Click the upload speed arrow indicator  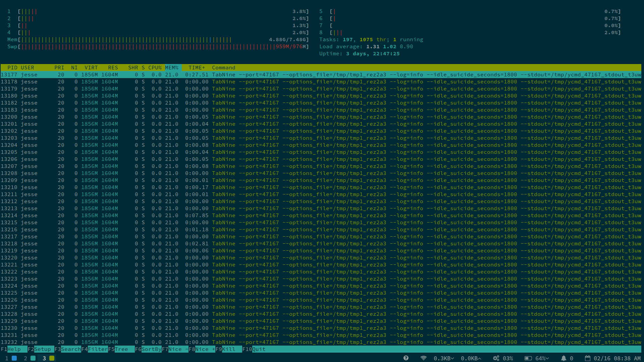pyautogui.click(x=480, y=358)
